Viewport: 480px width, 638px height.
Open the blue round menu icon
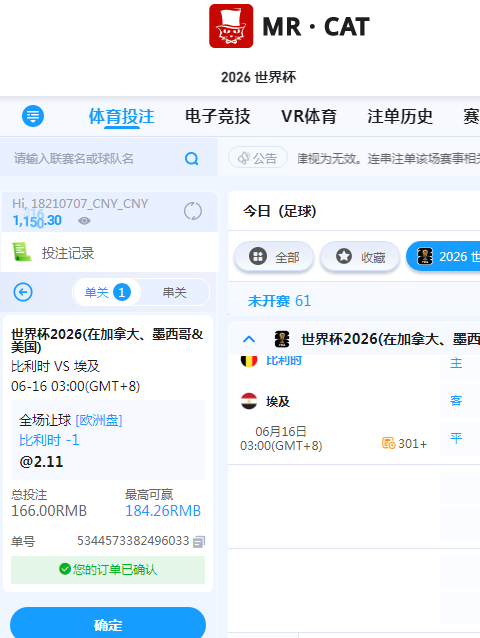33,116
